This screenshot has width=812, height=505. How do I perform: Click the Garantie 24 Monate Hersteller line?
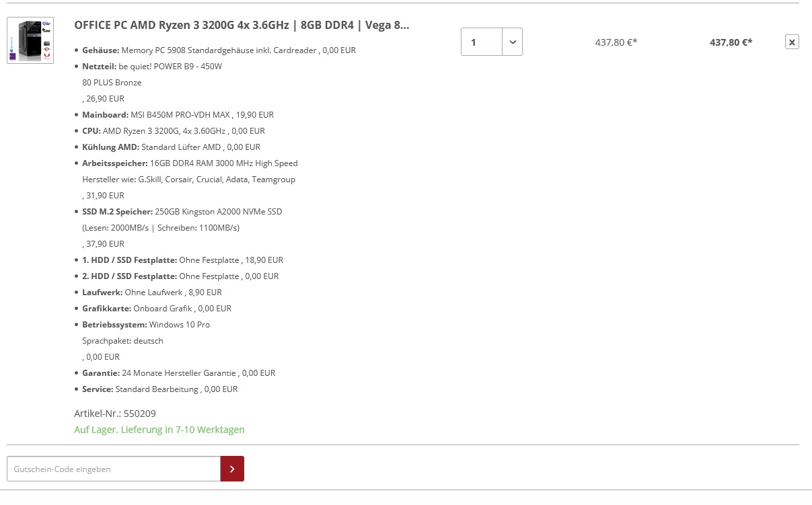click(179, 373)
